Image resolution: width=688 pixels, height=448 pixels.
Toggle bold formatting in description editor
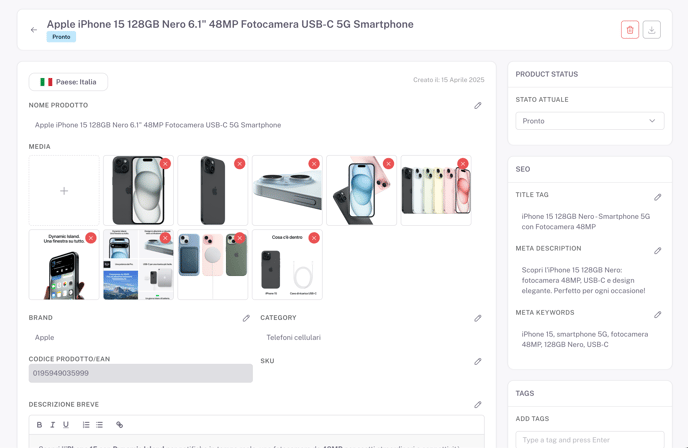[x=39, y=425]
